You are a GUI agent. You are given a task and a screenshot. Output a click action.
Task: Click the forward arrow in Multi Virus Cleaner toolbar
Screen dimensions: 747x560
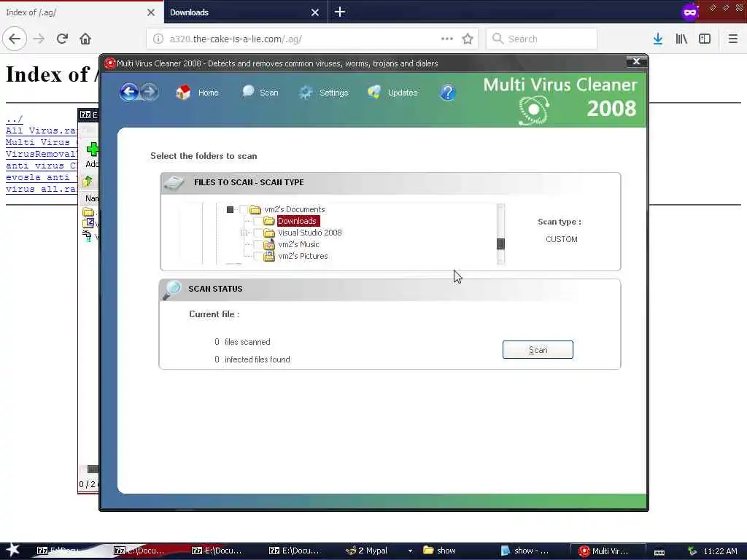[x=149, y=91]
